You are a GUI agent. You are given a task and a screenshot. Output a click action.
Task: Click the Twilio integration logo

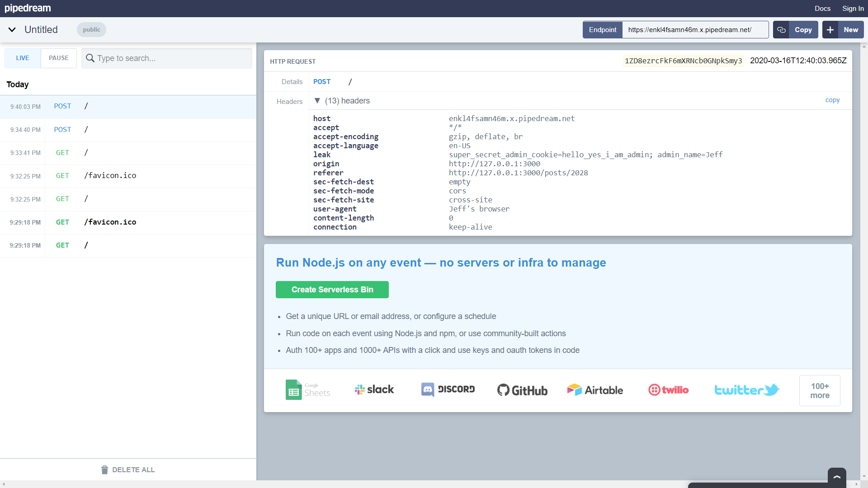(668, 389)
